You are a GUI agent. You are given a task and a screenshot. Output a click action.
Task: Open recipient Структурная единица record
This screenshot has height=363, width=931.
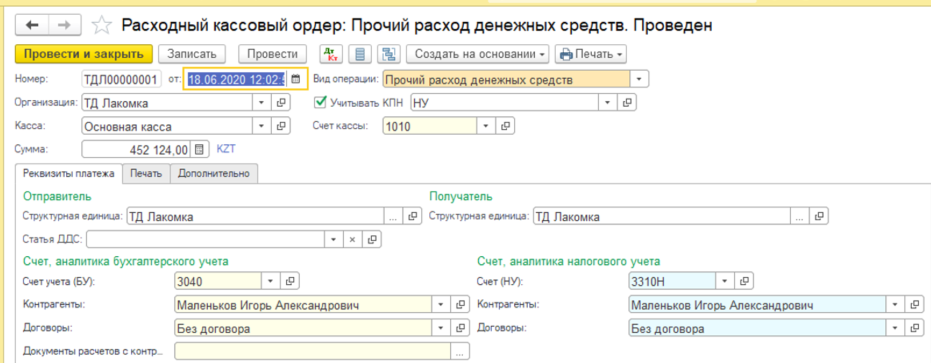click(x=819, y=217)
